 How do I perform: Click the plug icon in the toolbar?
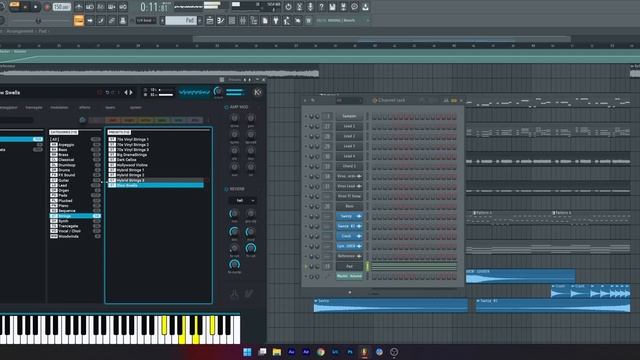pyautogui.click(x=276, y=20)
